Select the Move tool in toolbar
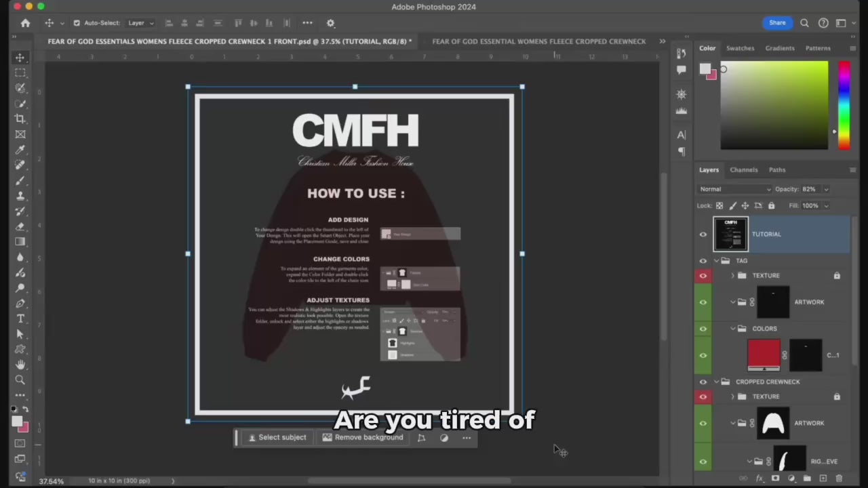The width and height of the screenshot is (868, 488). (x=20, y=58)
